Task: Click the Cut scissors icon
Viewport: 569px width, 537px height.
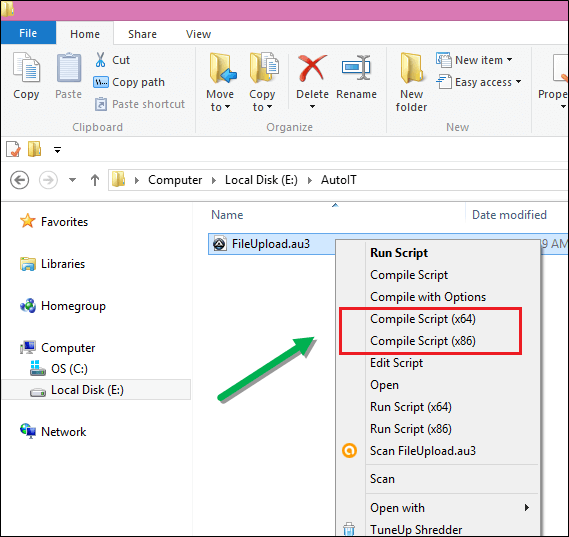Action: [101, 60]
